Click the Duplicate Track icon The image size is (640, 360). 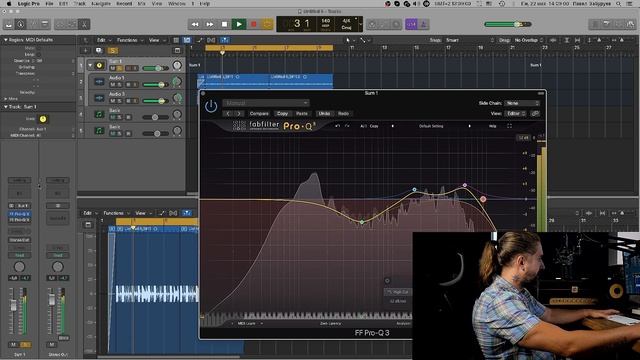tap(99, 51)
